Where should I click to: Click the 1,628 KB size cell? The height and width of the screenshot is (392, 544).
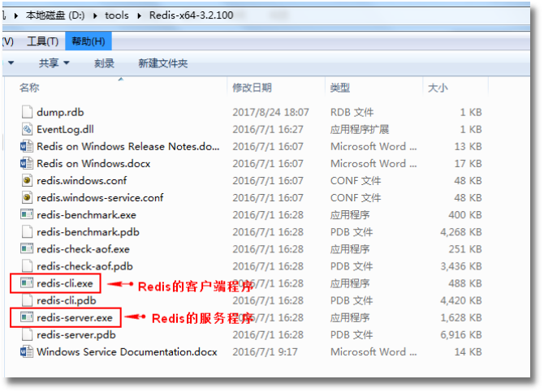tap(461, 318)
